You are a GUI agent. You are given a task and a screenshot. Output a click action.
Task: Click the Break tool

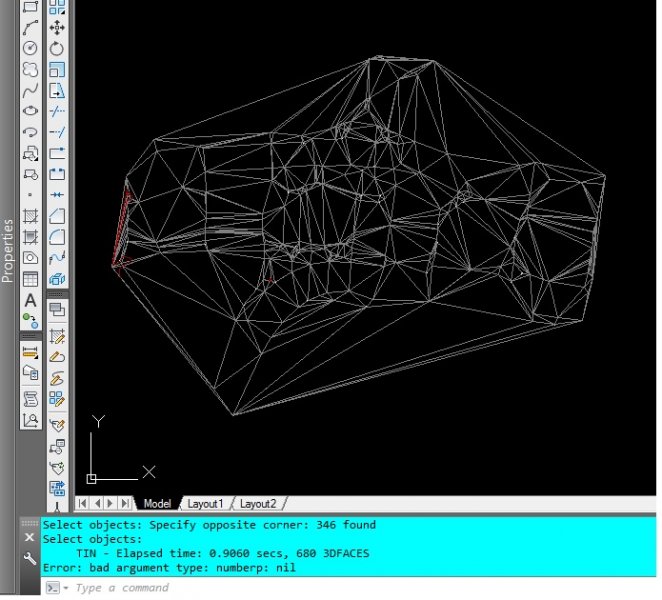tap(57, 174)
